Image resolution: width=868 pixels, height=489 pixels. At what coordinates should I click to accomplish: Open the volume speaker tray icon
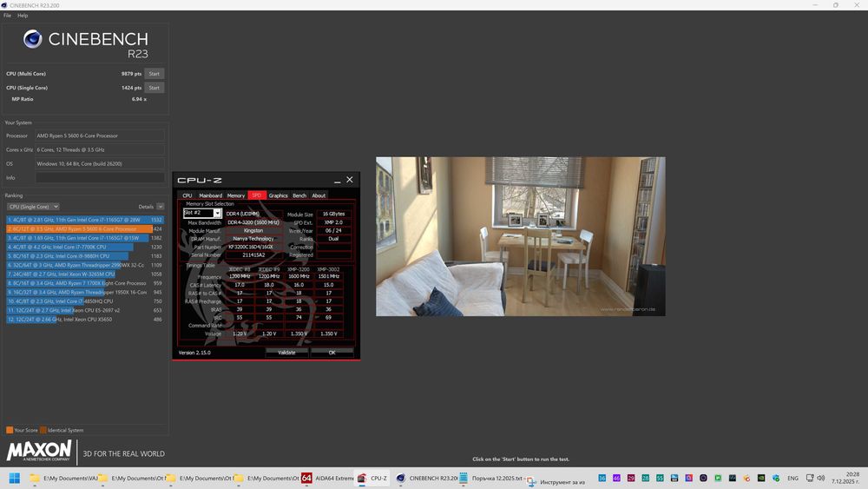(821, 478)
